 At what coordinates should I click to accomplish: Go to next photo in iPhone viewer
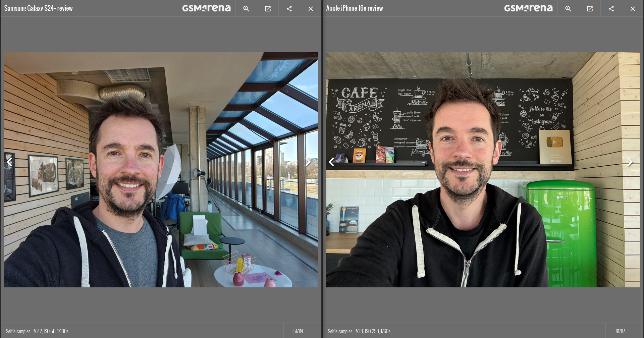[630, 162]
